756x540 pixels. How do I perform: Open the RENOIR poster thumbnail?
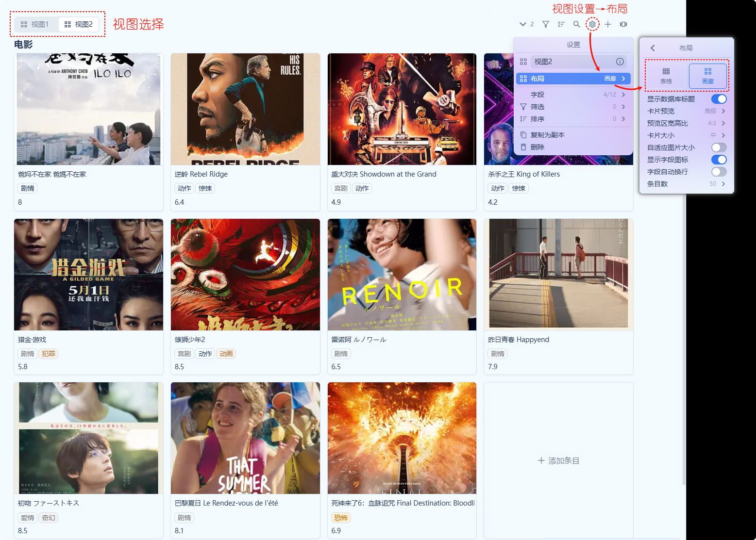point(402,275)
